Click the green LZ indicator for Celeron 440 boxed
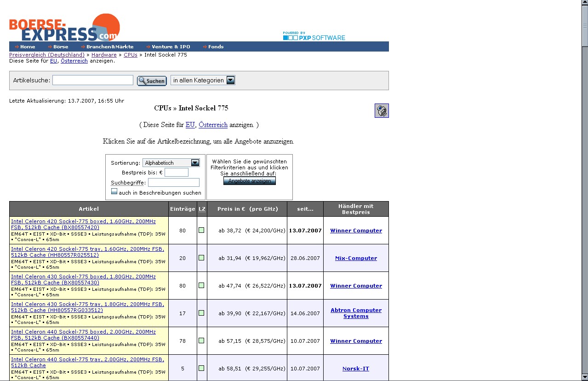This screenshot has width=588, height=381. pyautogui.click(x=201, y=341)
